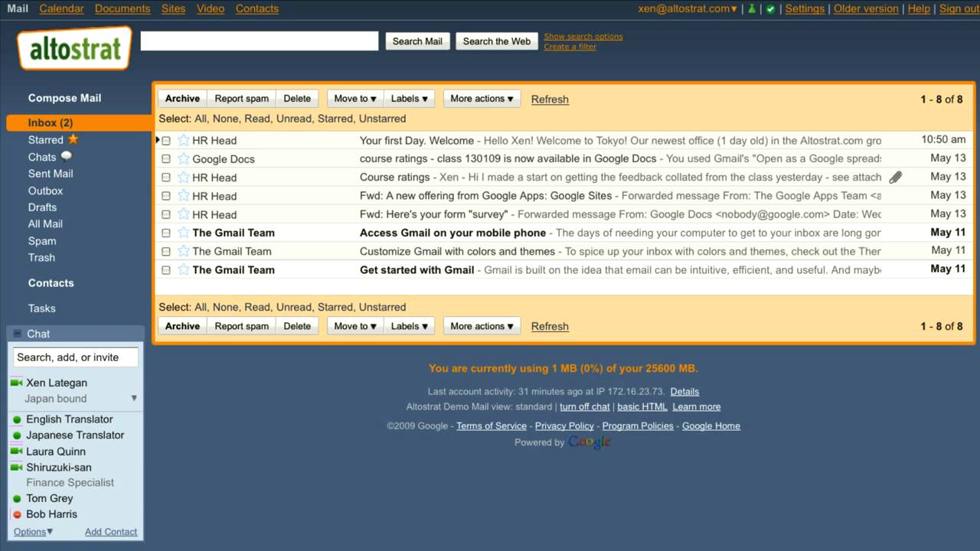Click Tom Grey's green status dot

tap(17, 499)
